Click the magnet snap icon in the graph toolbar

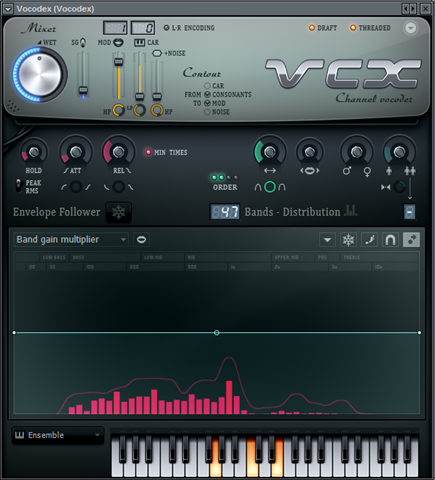pyautogui.click(x=390, y=240)
